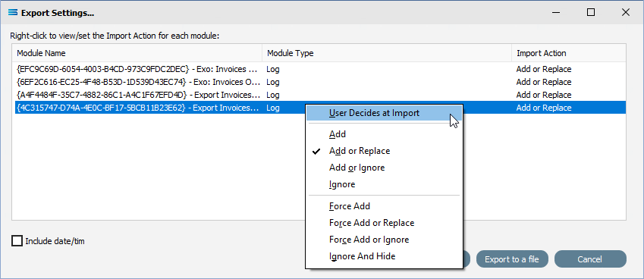Viewport: 644px width, 279px height.
Task: Select Force Add from the menu
Action: 384,206
